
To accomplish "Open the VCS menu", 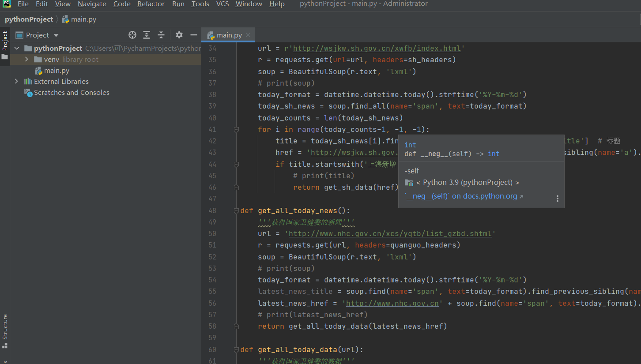I will coord(222,4).
